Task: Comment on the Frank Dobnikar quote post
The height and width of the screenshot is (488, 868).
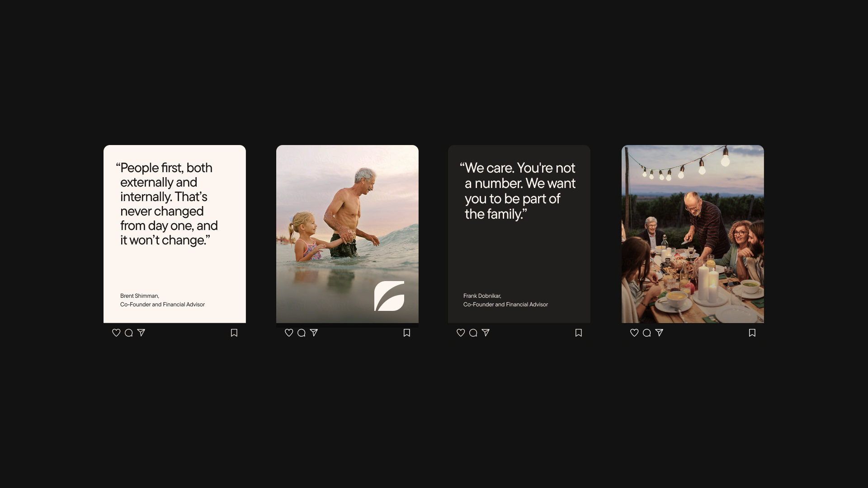Action: coord(473,333)
